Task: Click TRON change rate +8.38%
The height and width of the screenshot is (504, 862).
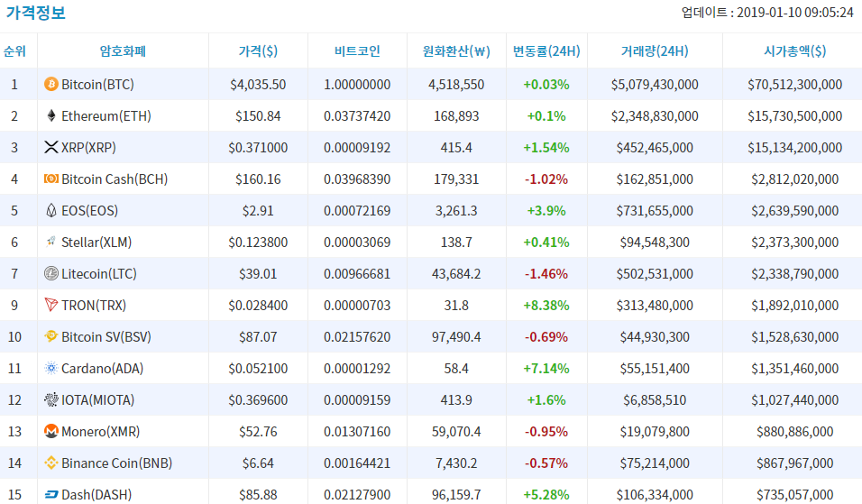Action: pos(546,306)
